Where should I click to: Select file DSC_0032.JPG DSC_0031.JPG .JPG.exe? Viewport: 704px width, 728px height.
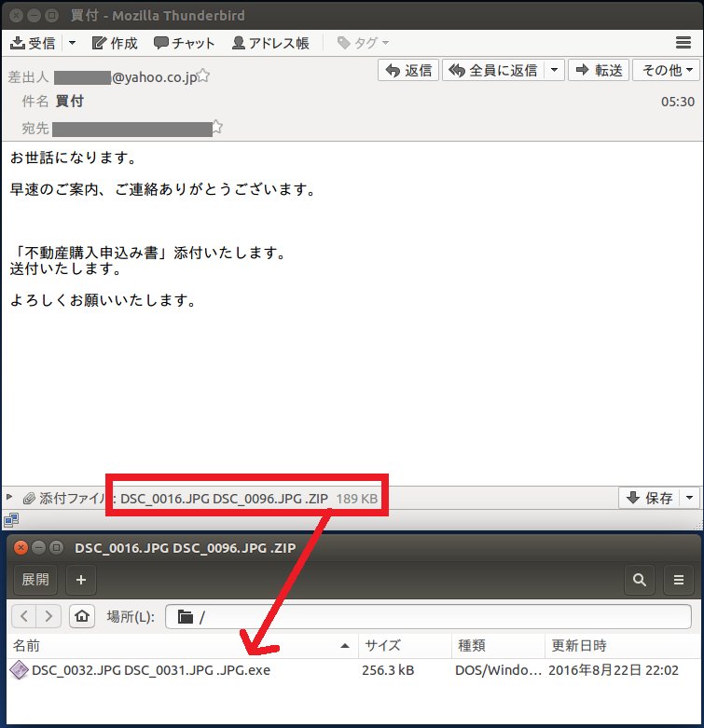pos(151,670)
